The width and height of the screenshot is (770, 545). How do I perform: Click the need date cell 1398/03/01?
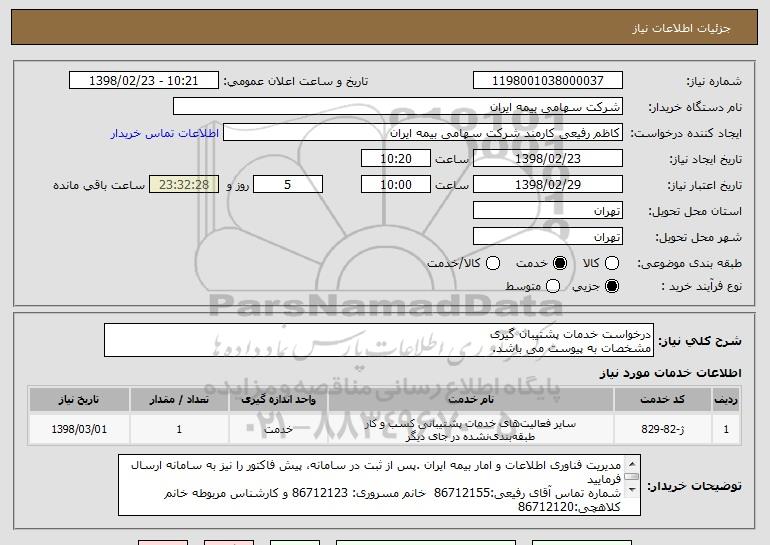coord(79,429)
